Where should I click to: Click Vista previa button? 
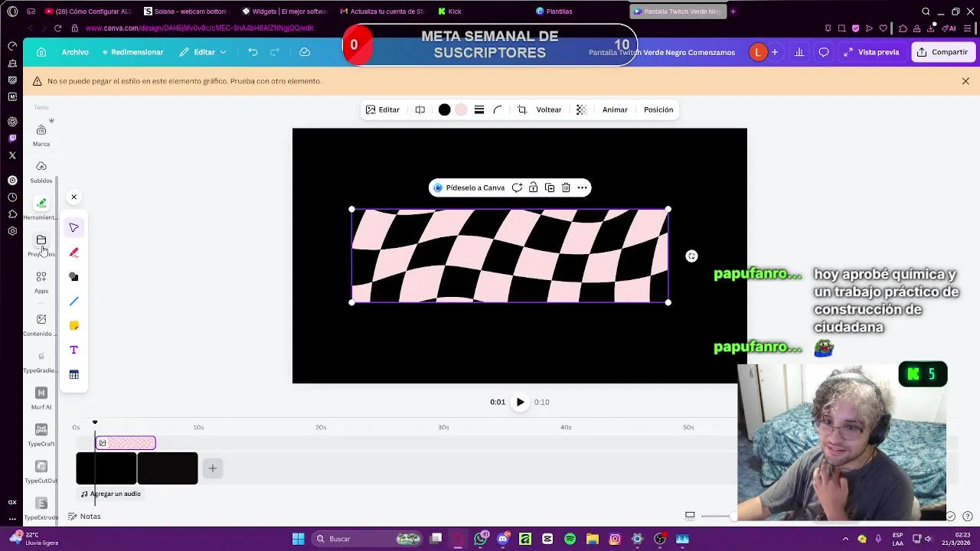pyautogui.click(x=871, y=52)
